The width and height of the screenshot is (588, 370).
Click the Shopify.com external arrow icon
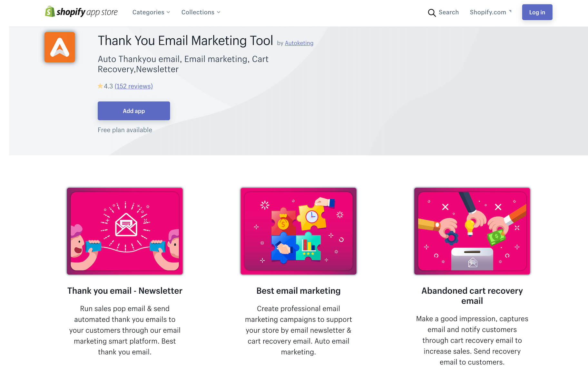pos(510,11)
